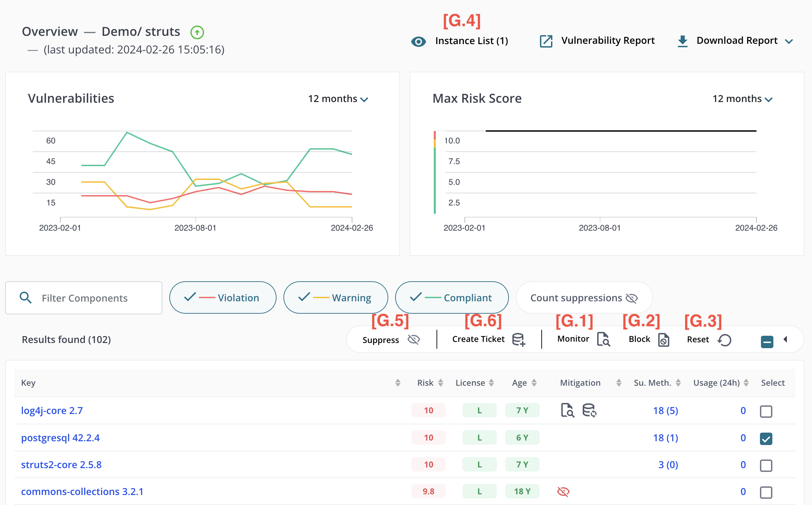Image resolution: width=812 pixels, height=505 pixels.
Task: Click the Block document icon
Action: (663, 340)
